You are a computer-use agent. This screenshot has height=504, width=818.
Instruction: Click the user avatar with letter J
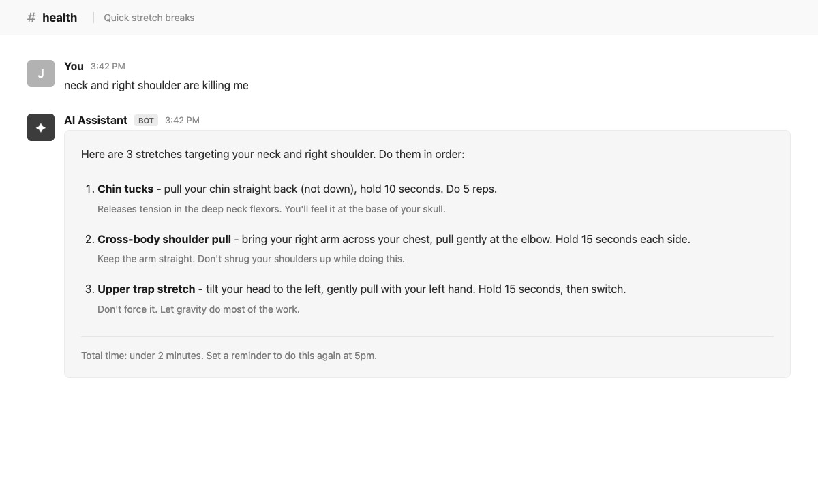(41, 74)
